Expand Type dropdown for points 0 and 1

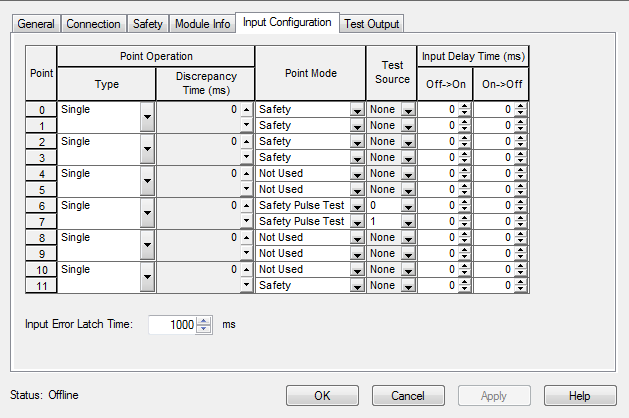[x=147, y=117]
